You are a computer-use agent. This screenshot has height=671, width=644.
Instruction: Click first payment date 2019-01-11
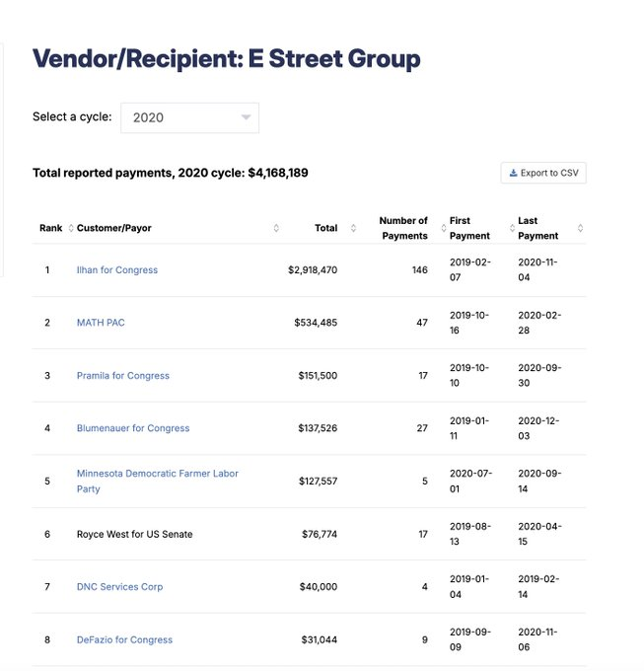click(469, 428)
